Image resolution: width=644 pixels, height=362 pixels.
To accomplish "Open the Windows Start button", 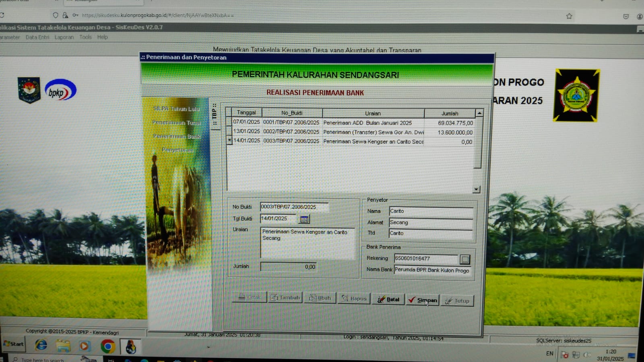I will coord(13,344).
